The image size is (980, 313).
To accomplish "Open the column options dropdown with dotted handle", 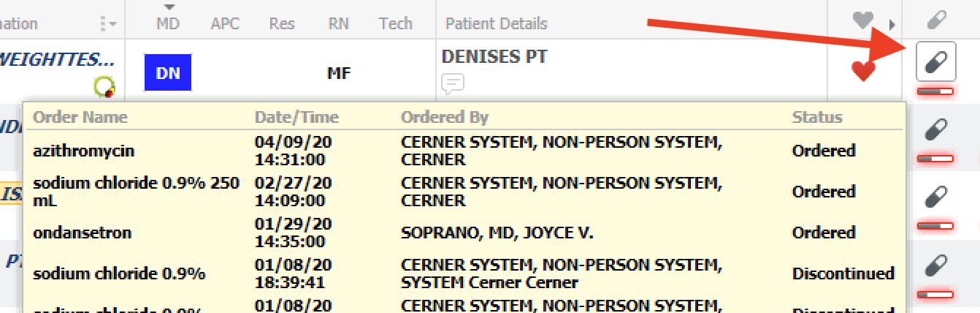I will pyautogui.click(x=108, y=23).
